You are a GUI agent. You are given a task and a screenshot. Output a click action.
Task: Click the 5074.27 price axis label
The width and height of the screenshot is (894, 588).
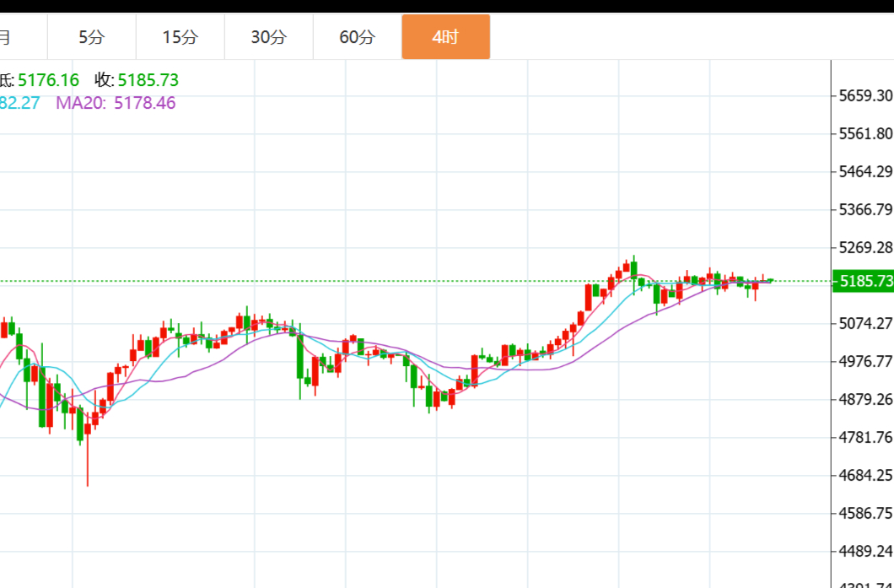(865, 323)
